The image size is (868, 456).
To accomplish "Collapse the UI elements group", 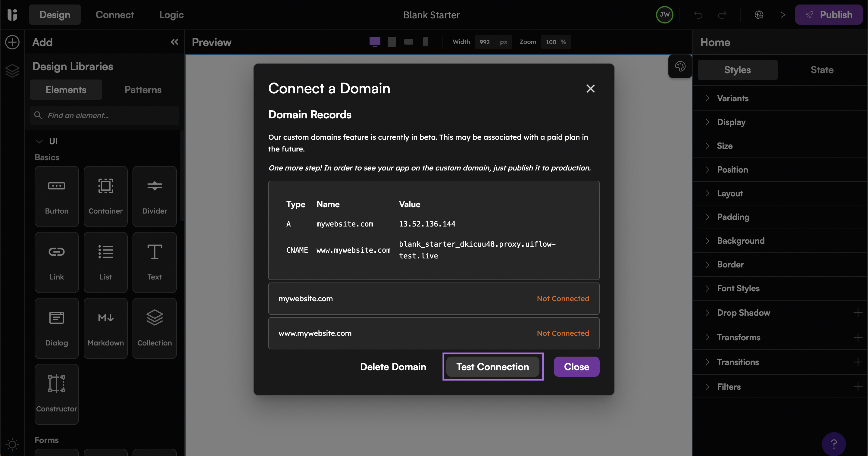I will (39, 141).
